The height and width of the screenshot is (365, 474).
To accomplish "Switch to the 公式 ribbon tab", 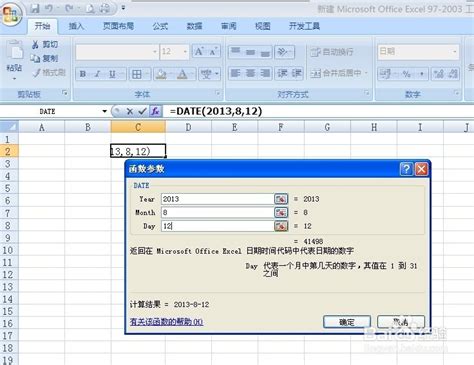I will pos(160,26).
